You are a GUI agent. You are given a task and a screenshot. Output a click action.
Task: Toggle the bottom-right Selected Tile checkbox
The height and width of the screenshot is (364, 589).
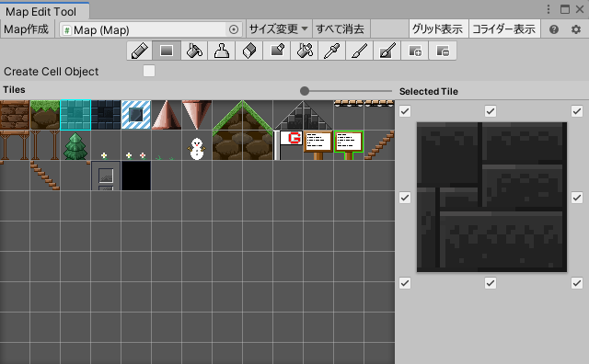577,283
